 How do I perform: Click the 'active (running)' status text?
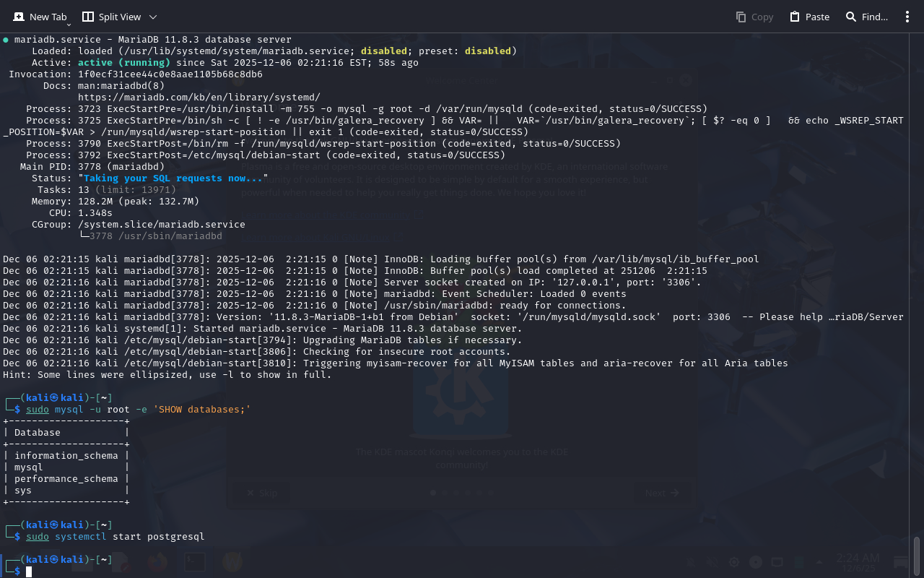tap(123, 63)
